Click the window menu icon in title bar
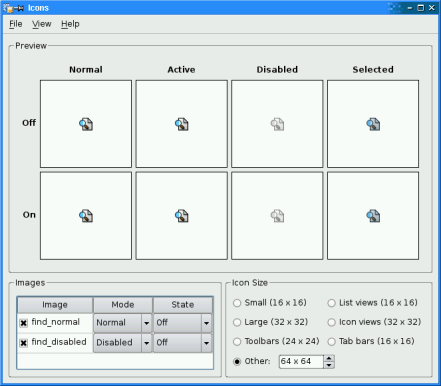The height and width of the screenshot is (386, 441). [8, 8]
